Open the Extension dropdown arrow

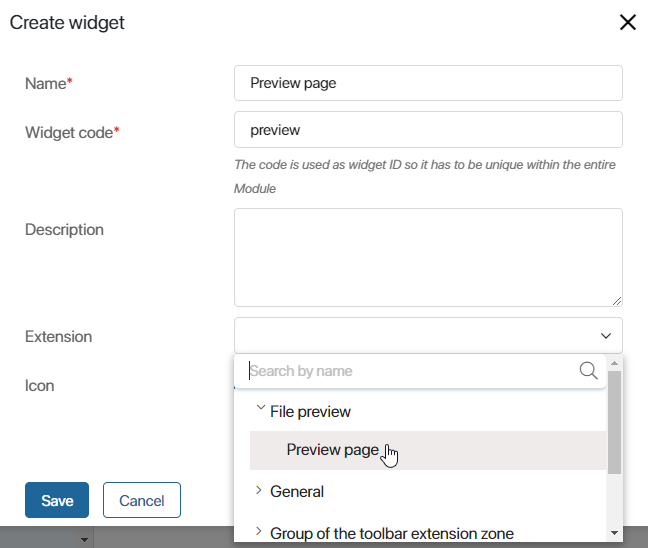(606, 336)
